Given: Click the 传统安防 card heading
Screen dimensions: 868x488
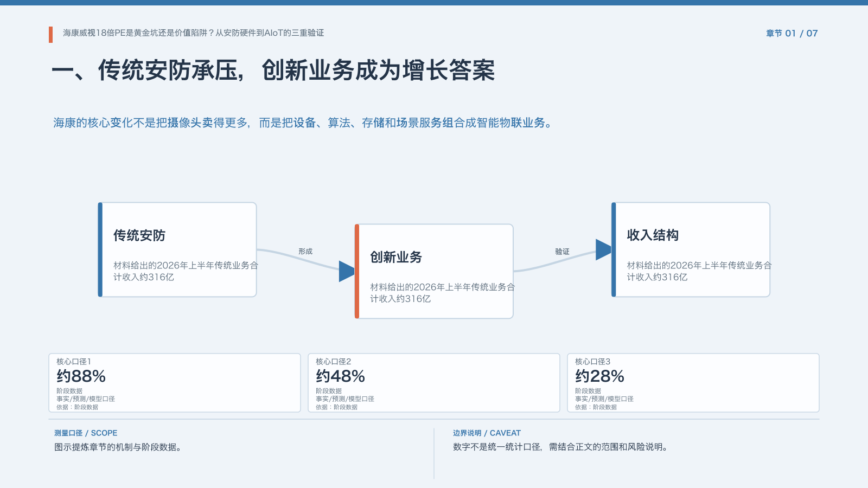Looking at the screenshot, I should tap(139, 235).
